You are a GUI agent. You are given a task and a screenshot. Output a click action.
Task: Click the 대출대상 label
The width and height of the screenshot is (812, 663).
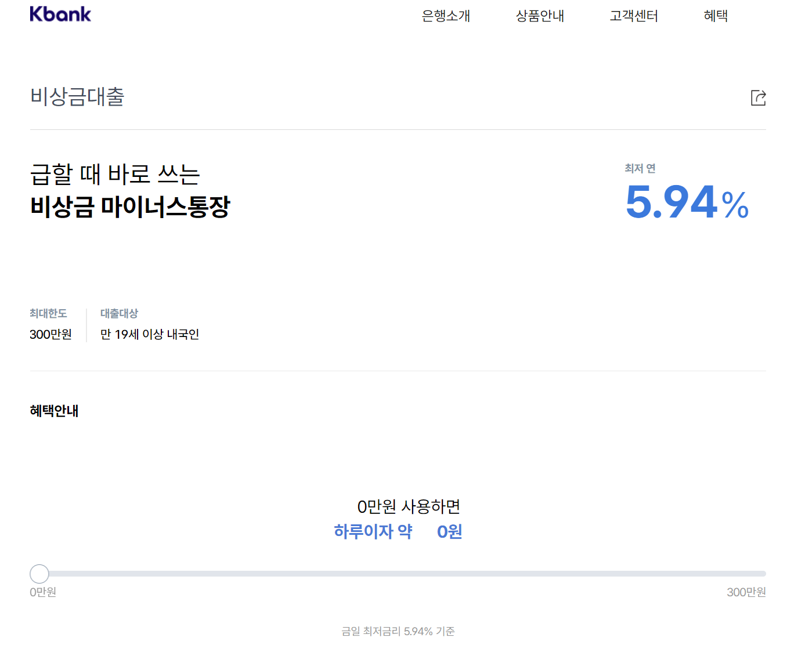[119, 313]
